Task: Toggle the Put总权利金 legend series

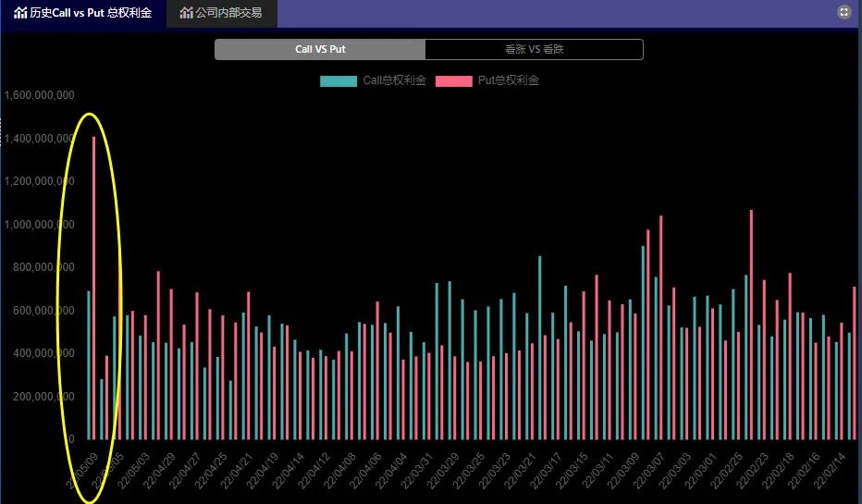Action: point(508,80)
